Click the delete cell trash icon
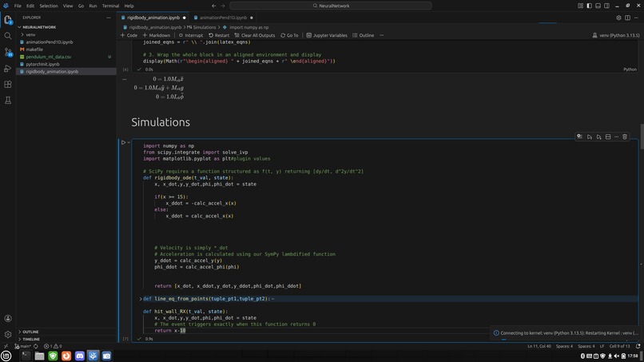 pyautogui.click(x=625, y=137)
